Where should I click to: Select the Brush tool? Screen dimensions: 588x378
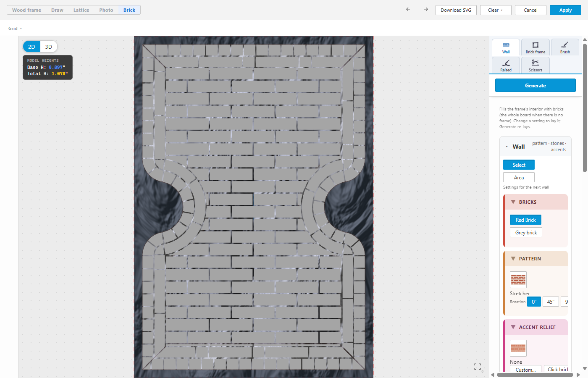pos(565,47)
